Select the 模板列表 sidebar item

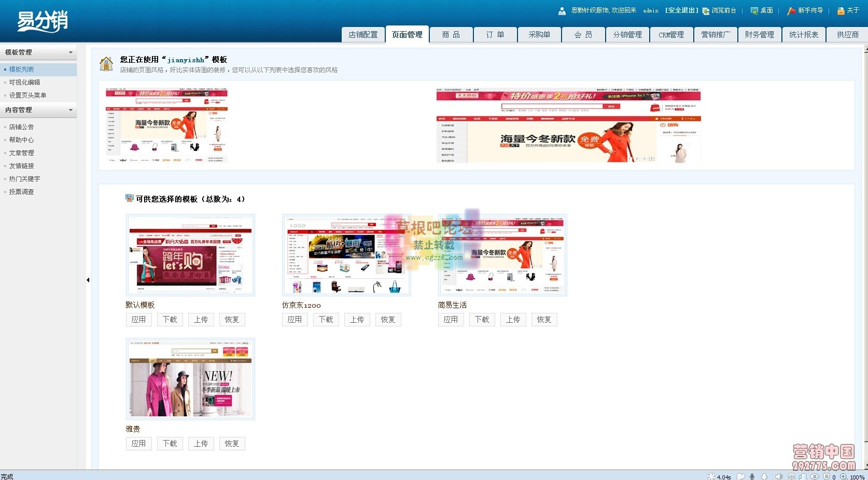pyautogui.click(x=23, y=69)
